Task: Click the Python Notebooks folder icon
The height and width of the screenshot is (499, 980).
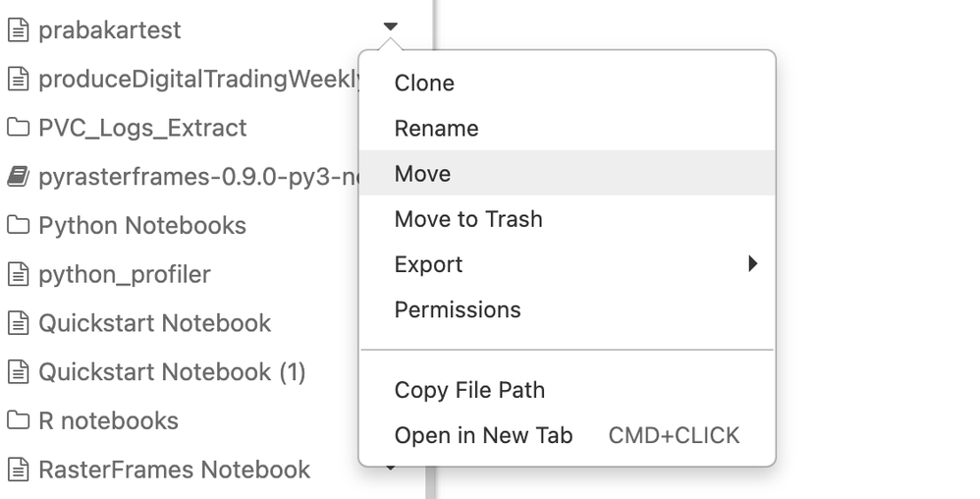Action: [18, 225]
